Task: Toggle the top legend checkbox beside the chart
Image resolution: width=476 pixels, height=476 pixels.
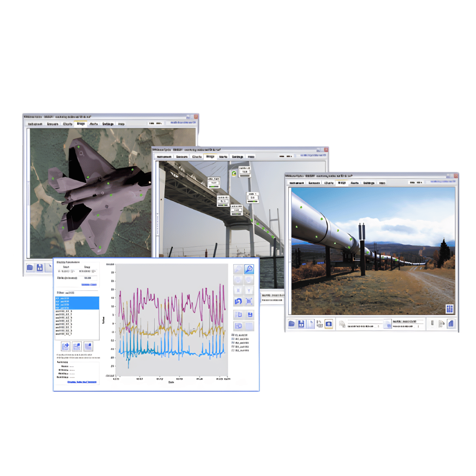Action: tap(233, 335)
